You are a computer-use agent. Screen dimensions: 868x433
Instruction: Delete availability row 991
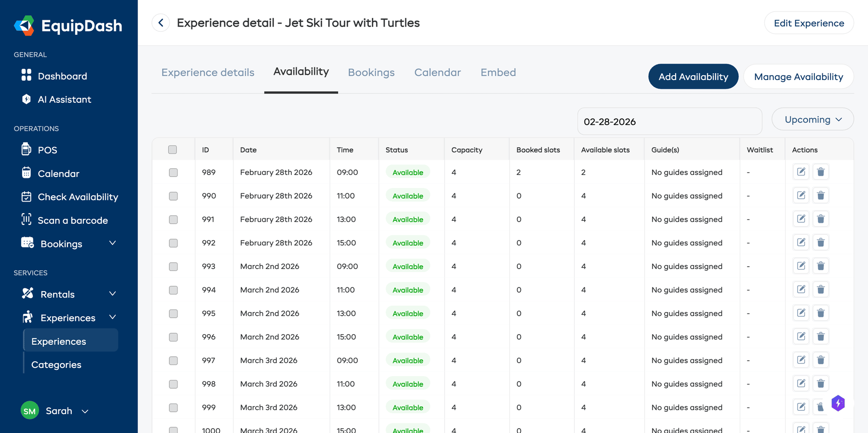tap(821, 219)
